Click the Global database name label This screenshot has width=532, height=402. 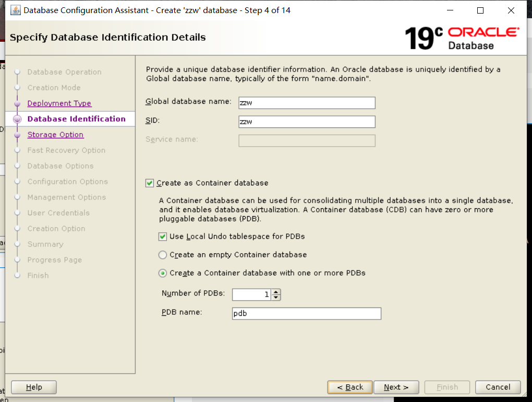(x=188, y=101)
